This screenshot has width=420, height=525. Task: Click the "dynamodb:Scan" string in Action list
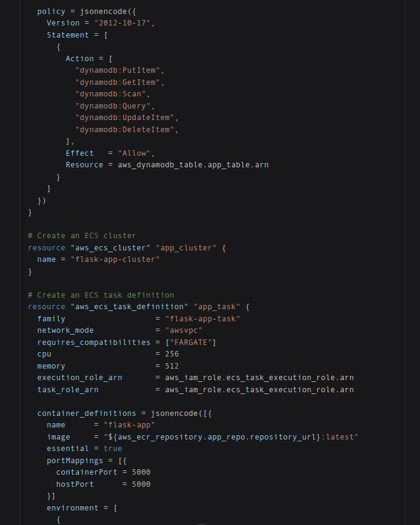click(110, 94)
